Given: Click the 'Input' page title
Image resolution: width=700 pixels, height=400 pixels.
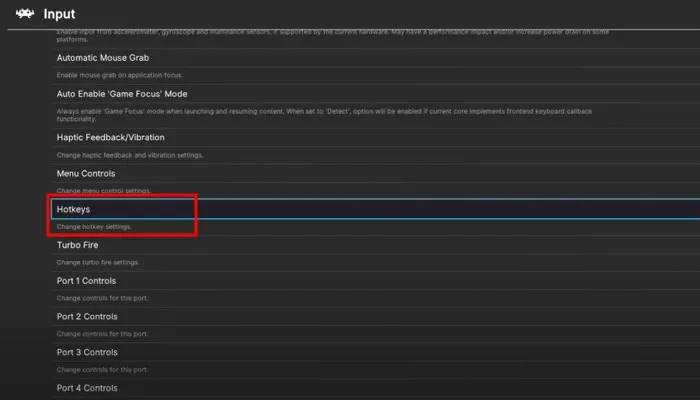Looking at the screenshot, I should coord(59,14).
